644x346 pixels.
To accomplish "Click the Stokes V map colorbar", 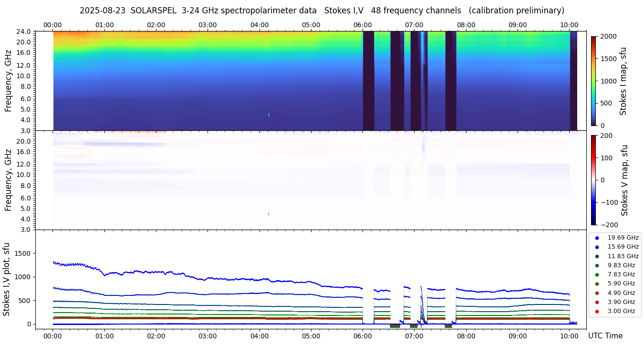I will (x=593, y=180).
